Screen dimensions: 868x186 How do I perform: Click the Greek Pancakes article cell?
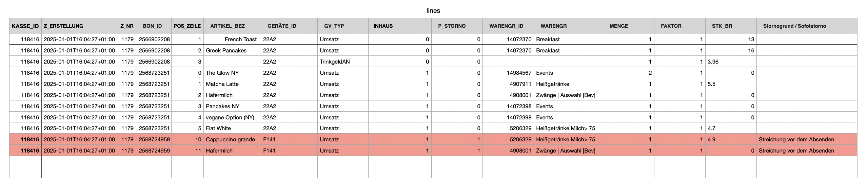[226, 50]
